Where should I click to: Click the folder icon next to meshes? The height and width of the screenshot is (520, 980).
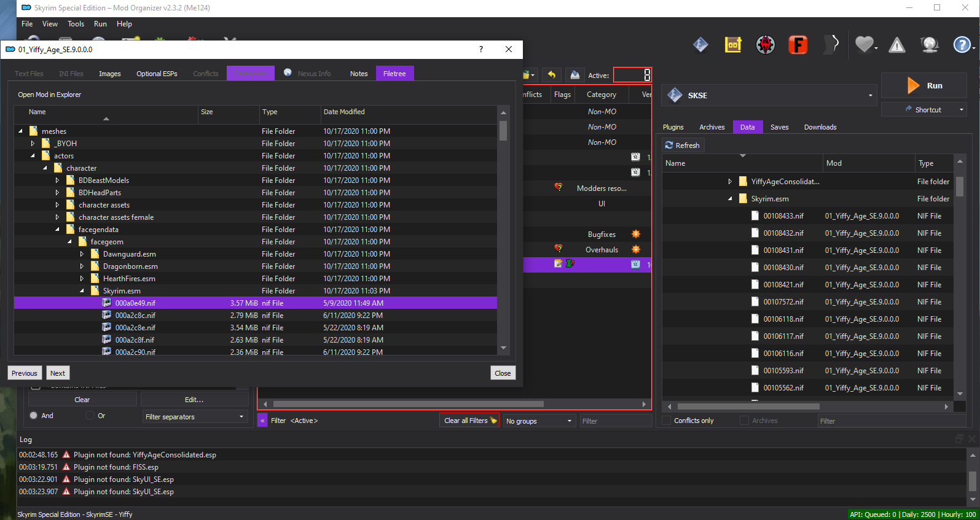pos(34,131)
